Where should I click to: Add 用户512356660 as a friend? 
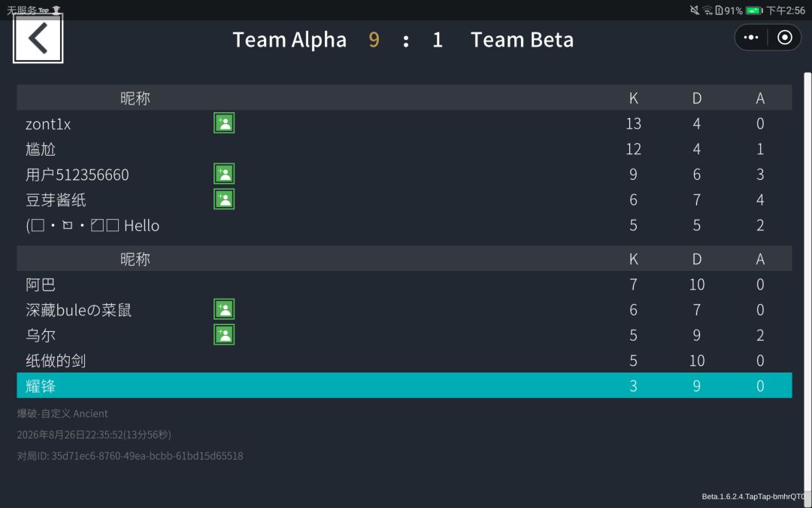(224, 174)
